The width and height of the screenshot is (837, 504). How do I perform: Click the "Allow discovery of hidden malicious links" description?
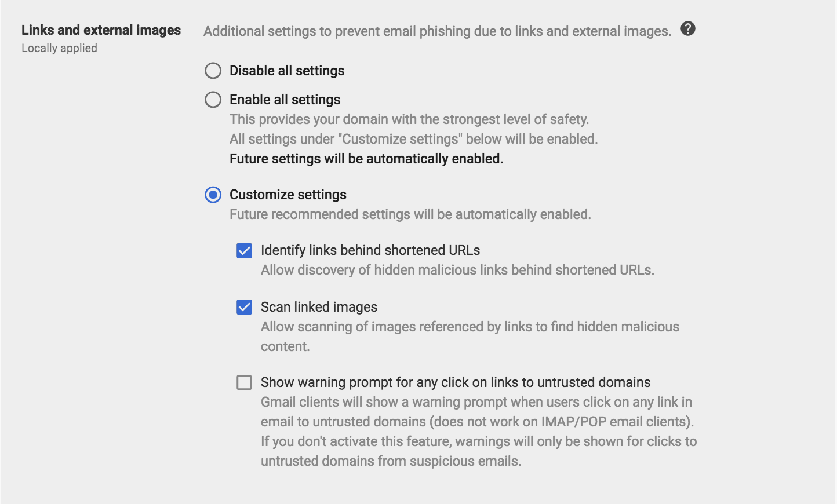[457, 270]
